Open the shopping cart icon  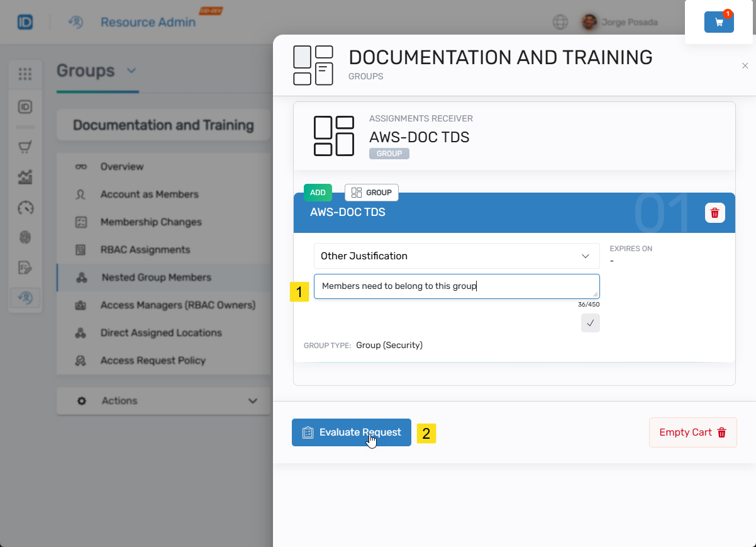tap(719, 22)
